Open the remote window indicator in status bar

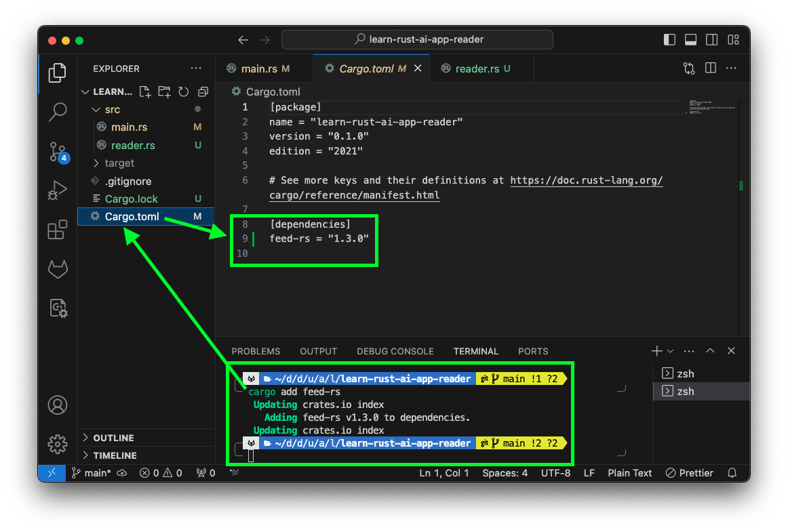[x=52, y=473]
